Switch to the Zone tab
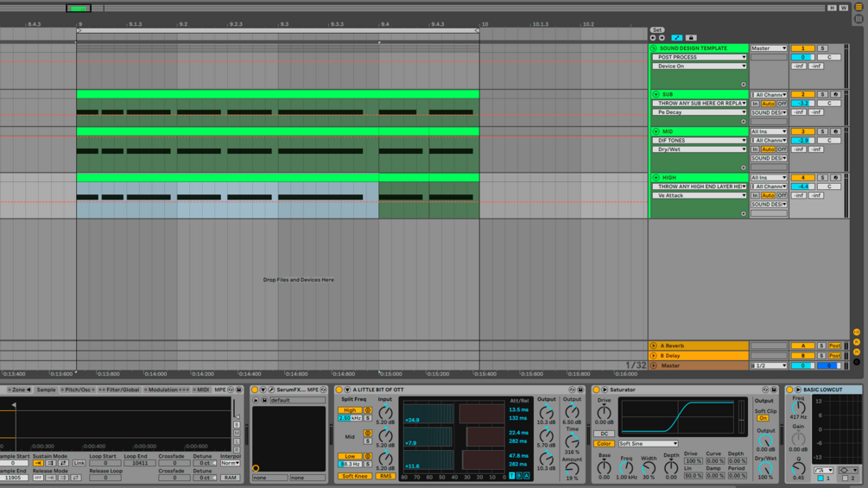Screen dimensions: 868x488 [19, 390]
